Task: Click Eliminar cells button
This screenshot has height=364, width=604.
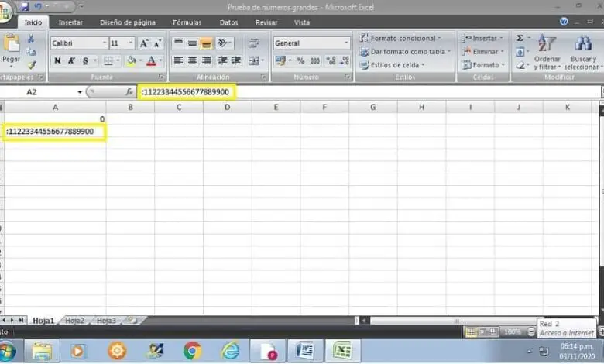Action: [482, 51]
